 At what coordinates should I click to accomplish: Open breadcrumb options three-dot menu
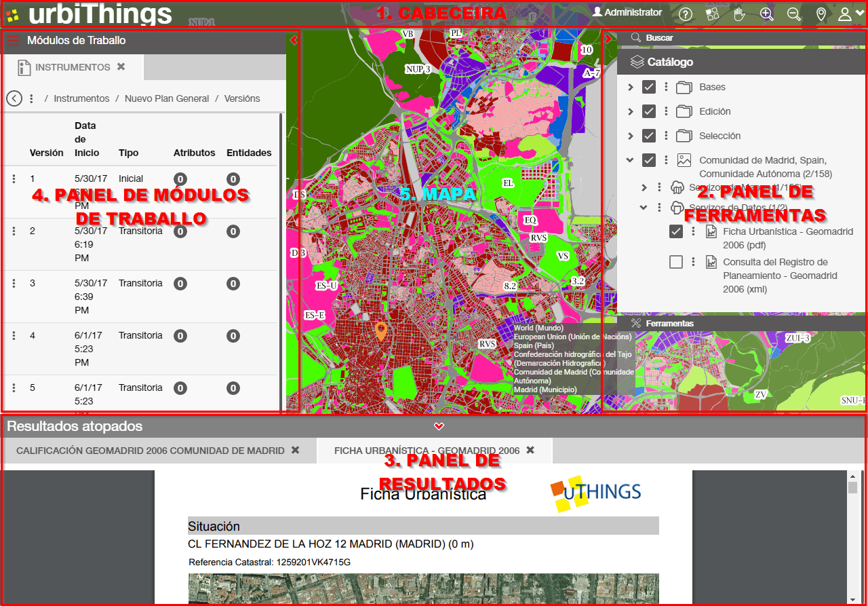(x=31, y=98)
